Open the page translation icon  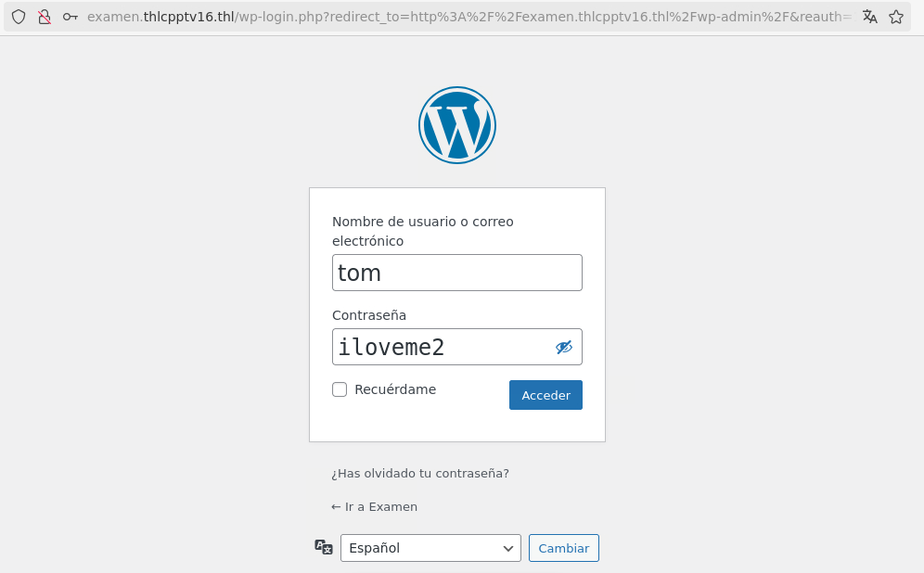click(870, 17)
